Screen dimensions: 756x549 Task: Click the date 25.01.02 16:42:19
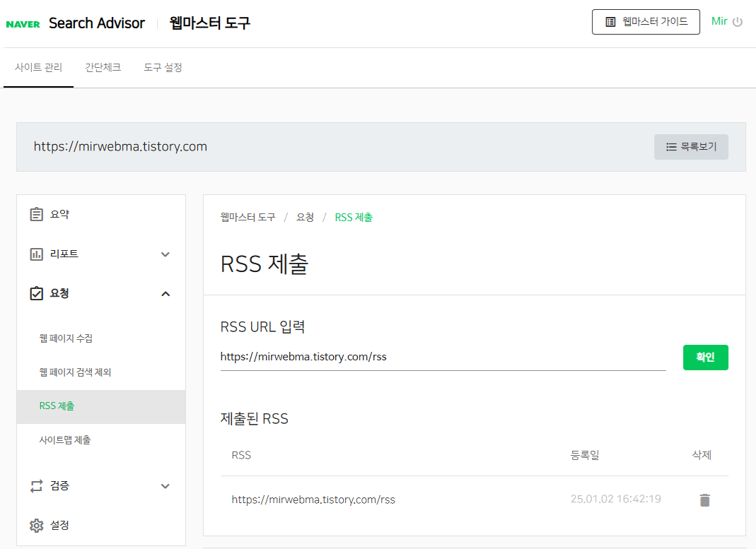tap(616, 499)
